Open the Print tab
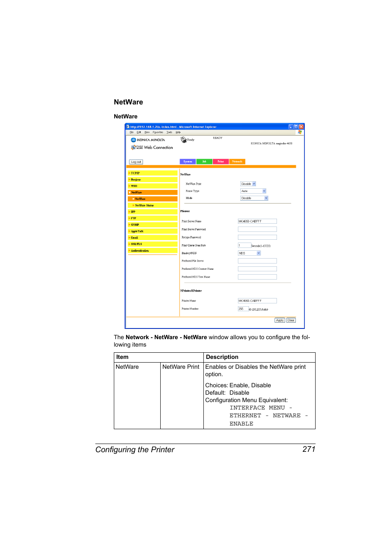 click(221, 162)
